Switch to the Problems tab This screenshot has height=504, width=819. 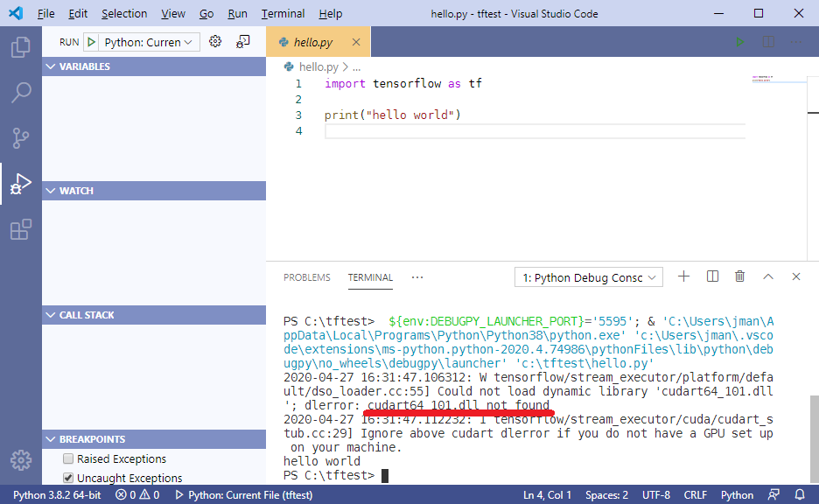coord(307,277)
